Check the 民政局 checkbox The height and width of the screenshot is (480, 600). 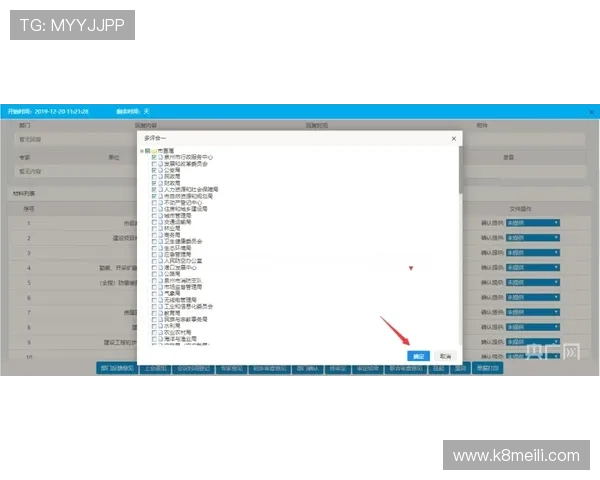tap(154, 176)
